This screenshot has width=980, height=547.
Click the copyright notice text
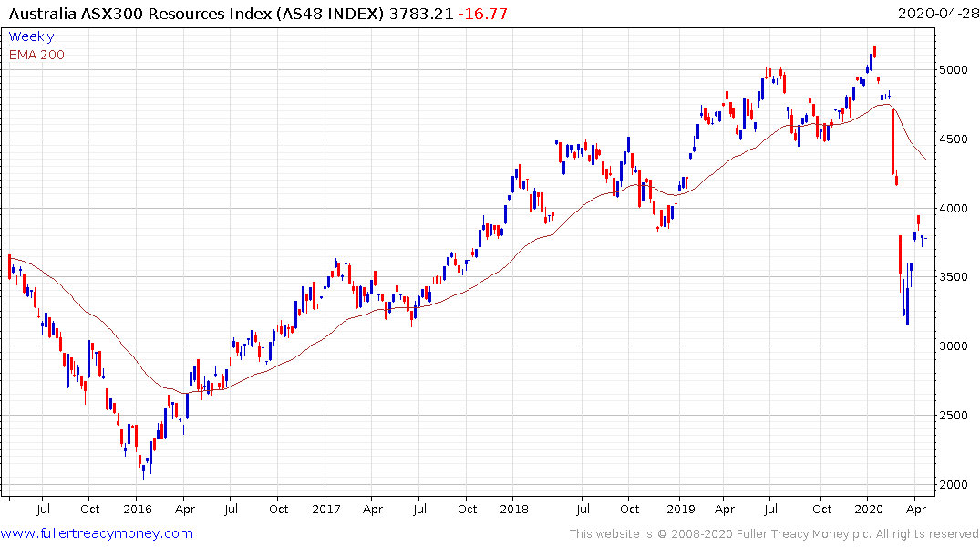[774, 534]
